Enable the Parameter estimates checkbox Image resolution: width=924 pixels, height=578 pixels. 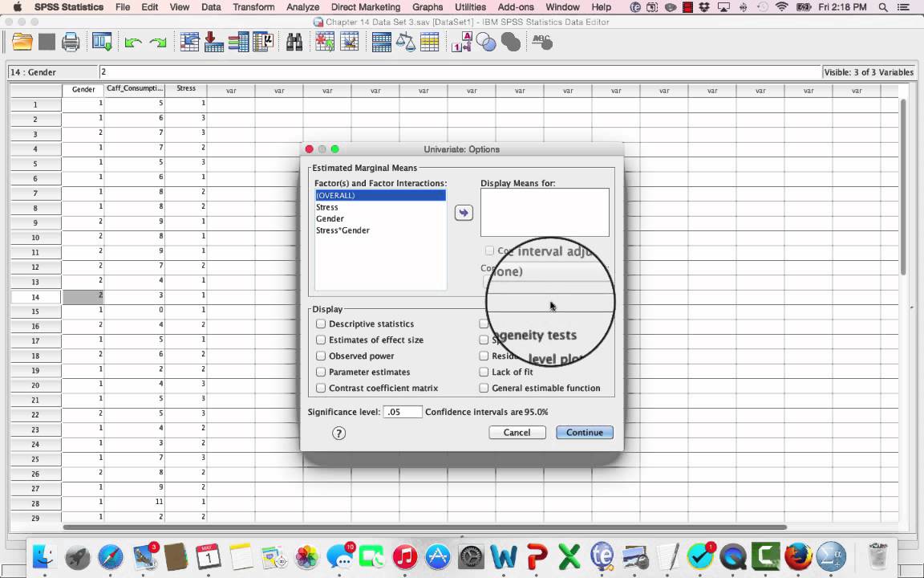(321, 372)
